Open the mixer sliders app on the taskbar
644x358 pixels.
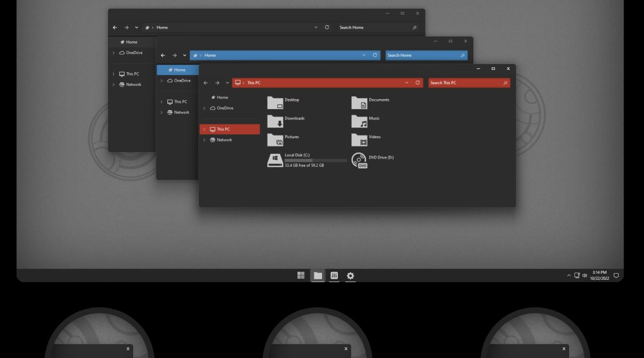334,275
